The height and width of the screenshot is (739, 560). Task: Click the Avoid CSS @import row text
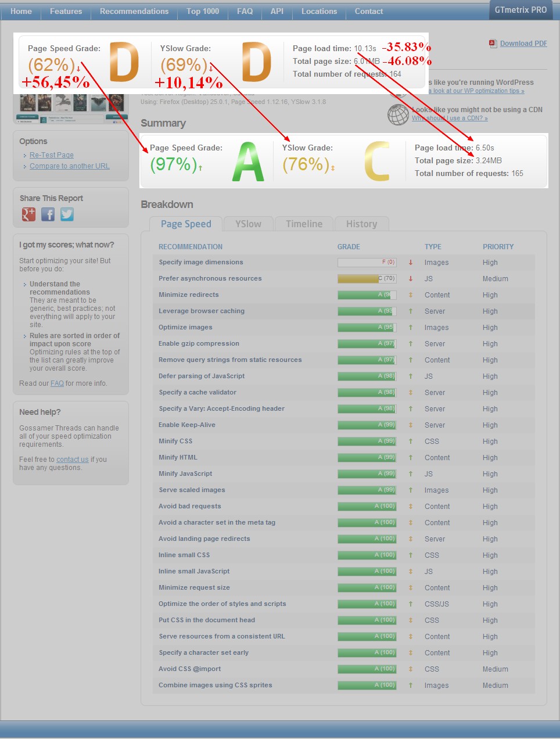[190, 669]
